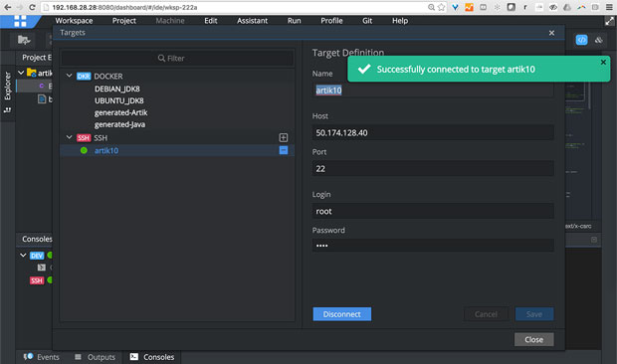Reload the page in browser
This screenshot has height=364, width=617.
click(32, 8)
